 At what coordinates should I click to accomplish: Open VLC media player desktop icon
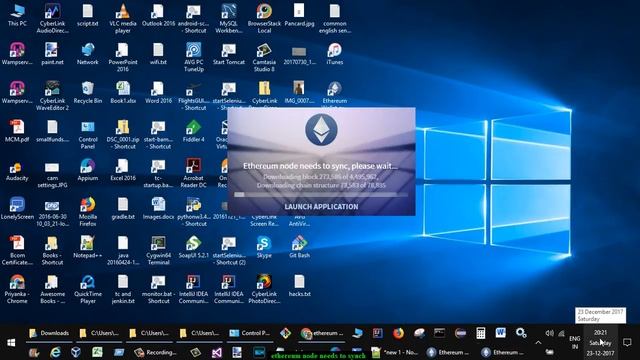[x=123, y=18]
